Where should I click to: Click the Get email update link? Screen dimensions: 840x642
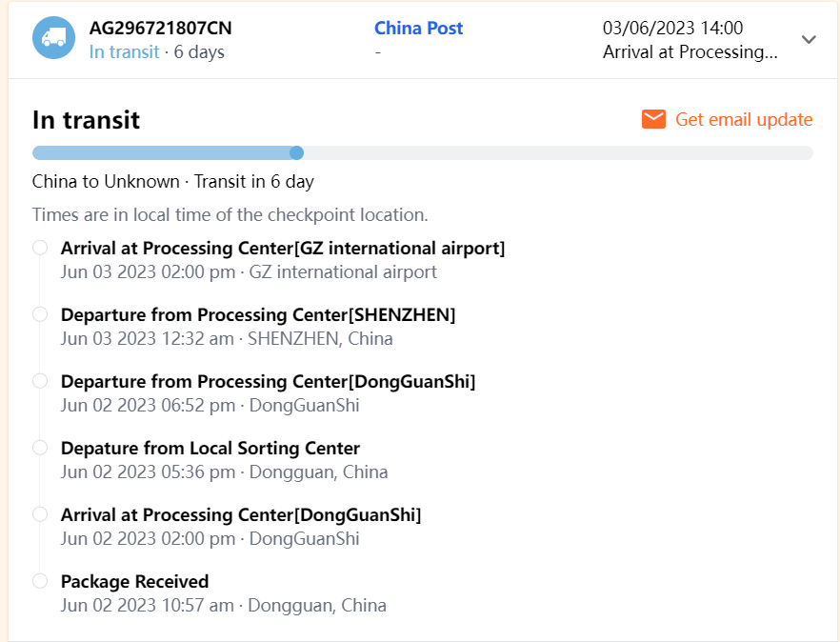[x=744, y=120]
